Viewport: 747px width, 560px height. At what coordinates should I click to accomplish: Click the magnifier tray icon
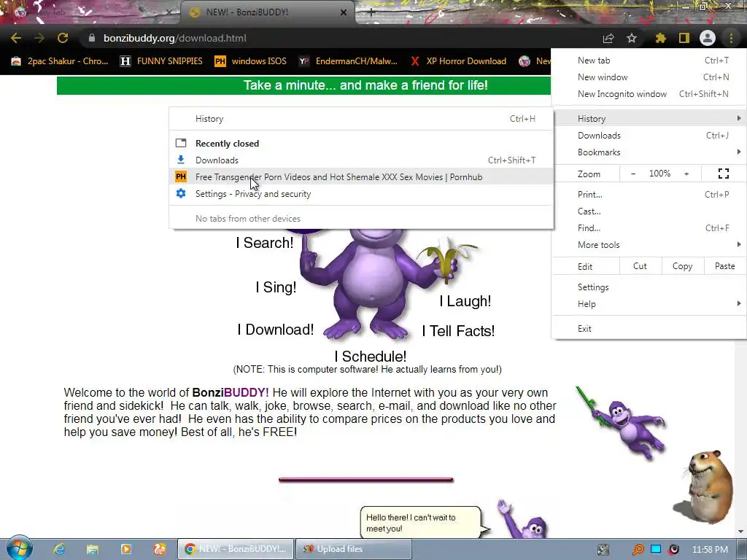[x=638, y=550]
